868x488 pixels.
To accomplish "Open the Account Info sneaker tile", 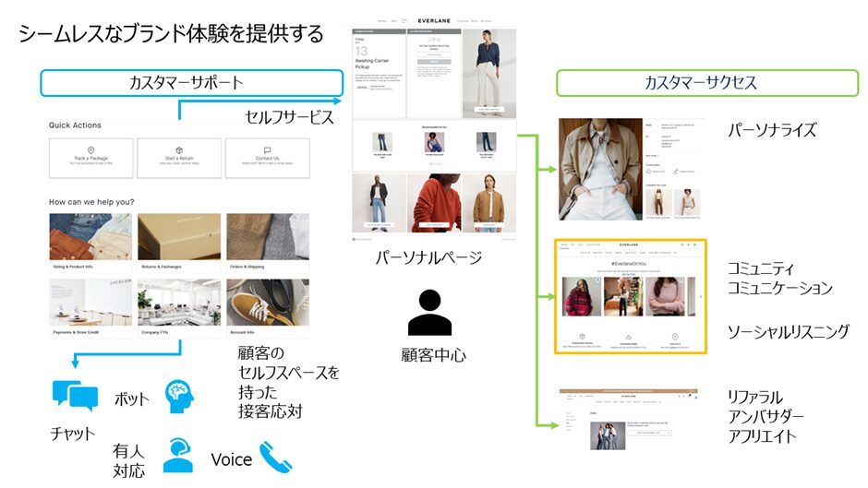I will pyautogui.click(x=268, y=308).
